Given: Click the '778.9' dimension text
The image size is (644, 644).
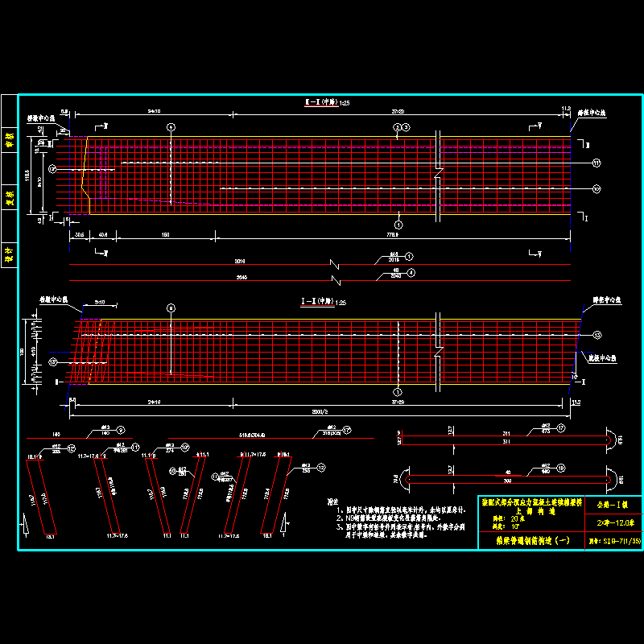Looking at the screenshot, I should (x=392, y=235).
